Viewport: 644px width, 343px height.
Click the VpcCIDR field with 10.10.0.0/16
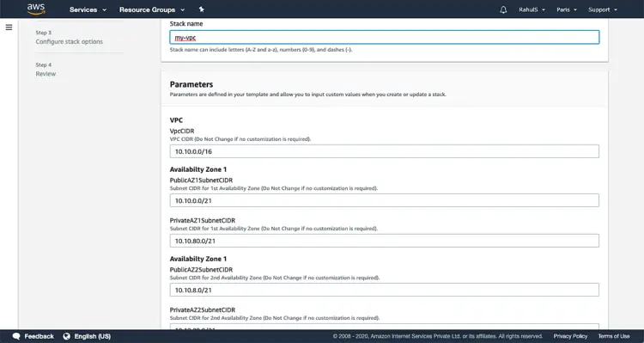(x=385, y=151)
